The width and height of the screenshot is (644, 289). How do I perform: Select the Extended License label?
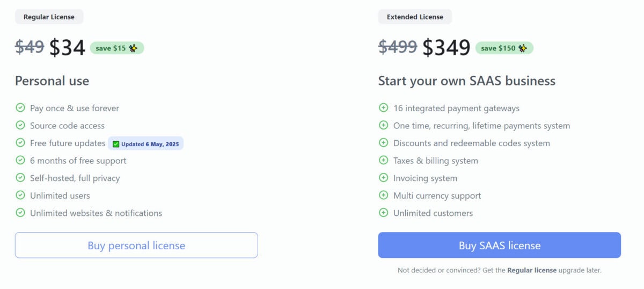(x=415, y=17)
